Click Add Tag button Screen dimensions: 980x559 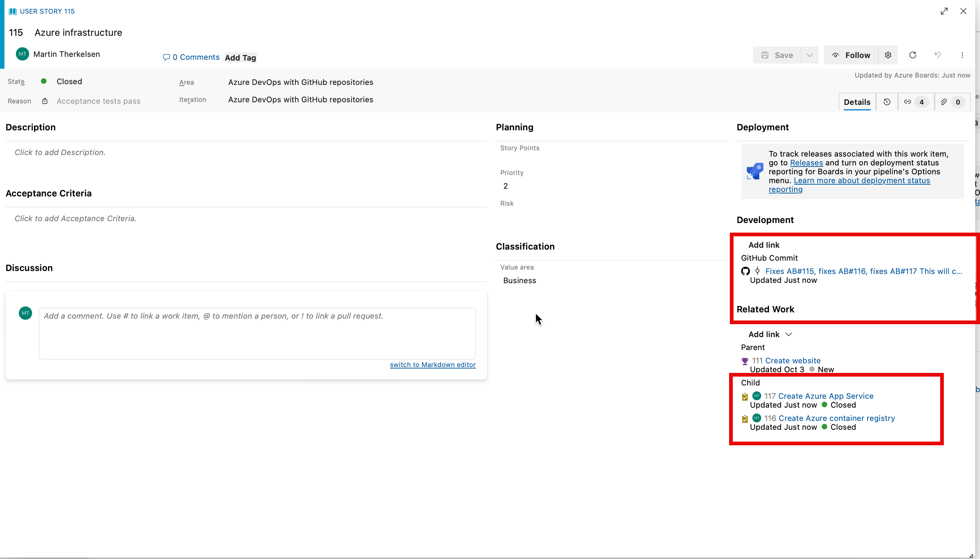[x=240, y=58]
